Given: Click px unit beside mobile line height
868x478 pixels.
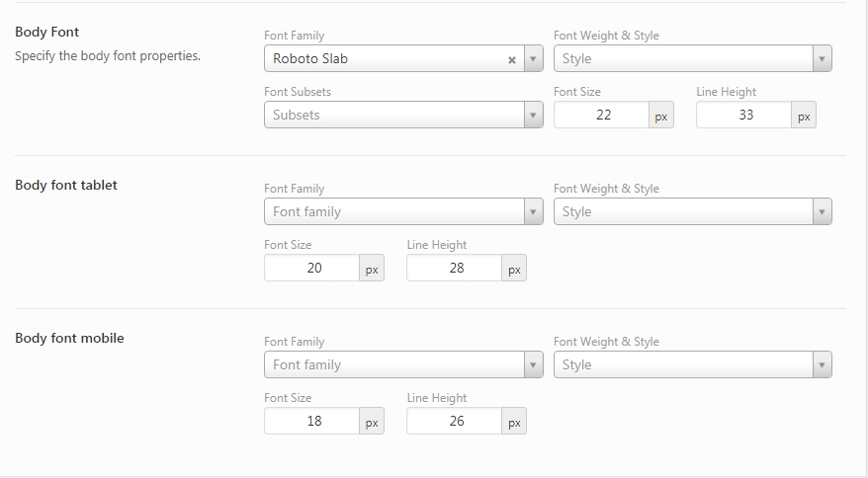Looking at the screenshot, I should [x=514, y=423].
